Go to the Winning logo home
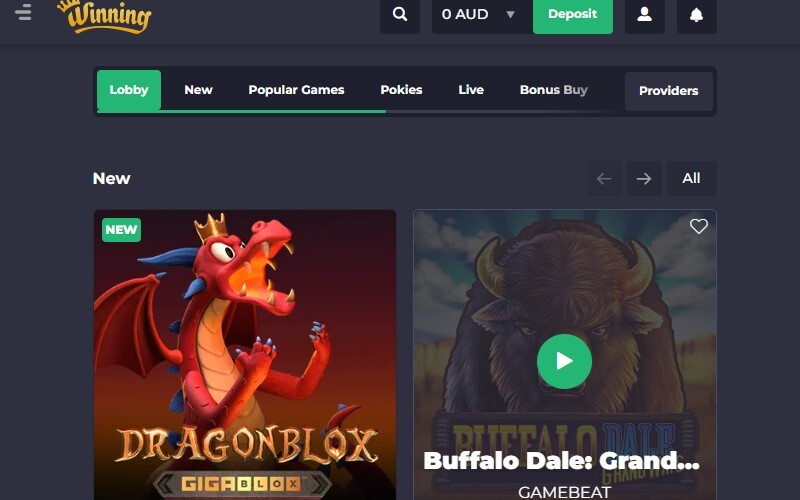This screenshot has height=500, width=800. (105, 16)
